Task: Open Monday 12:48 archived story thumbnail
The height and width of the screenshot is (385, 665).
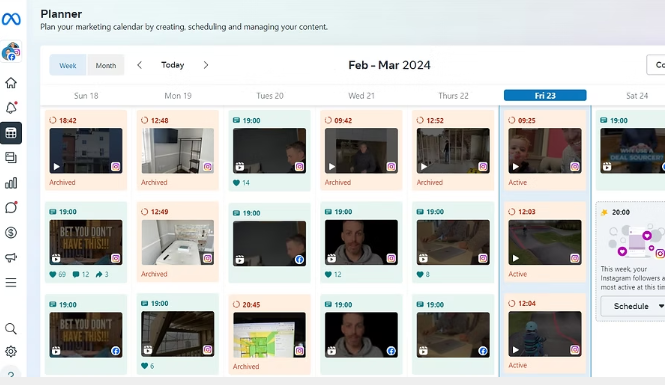Action: tap(178, 151)
